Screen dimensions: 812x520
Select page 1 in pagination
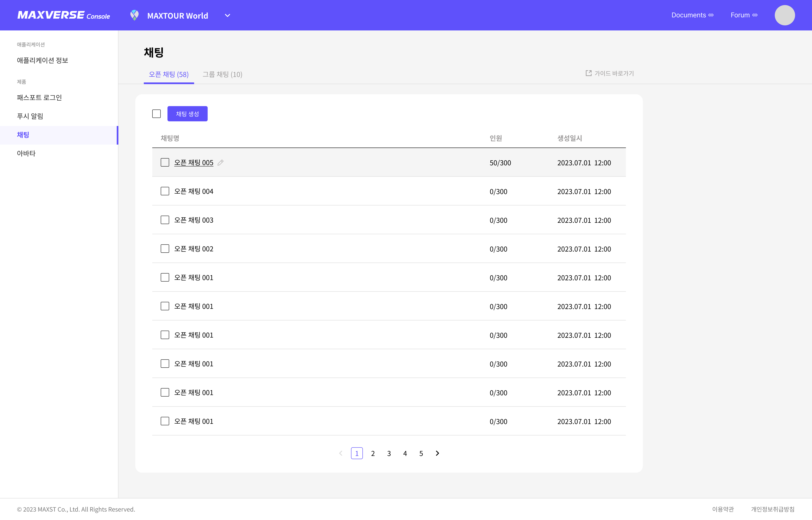(357, 453)
